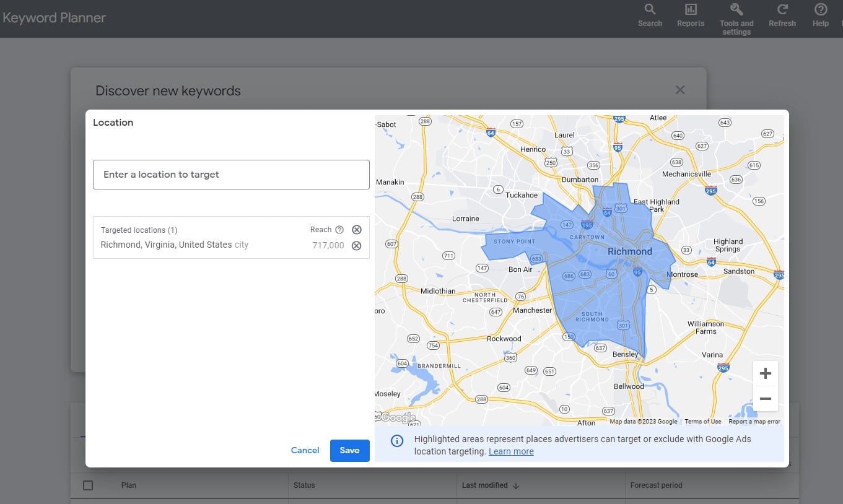The image size is (843, 504).
Task: Click the Status column header
Action: click(304, 485)
